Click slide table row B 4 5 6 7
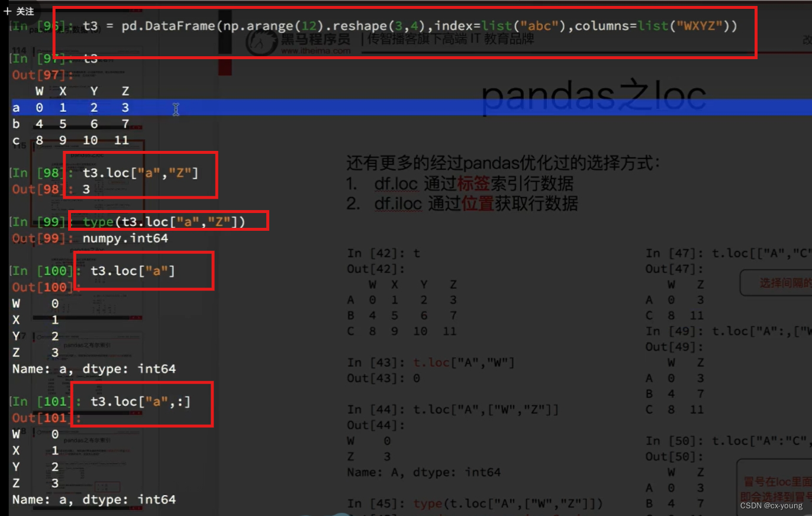 pyautogui.click(x=402, y=315)
